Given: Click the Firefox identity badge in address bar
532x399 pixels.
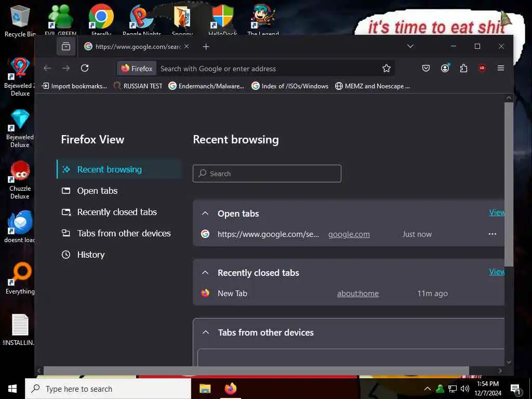Looking at the screenshot, I should pyautogui.click(x=137, y=69).
